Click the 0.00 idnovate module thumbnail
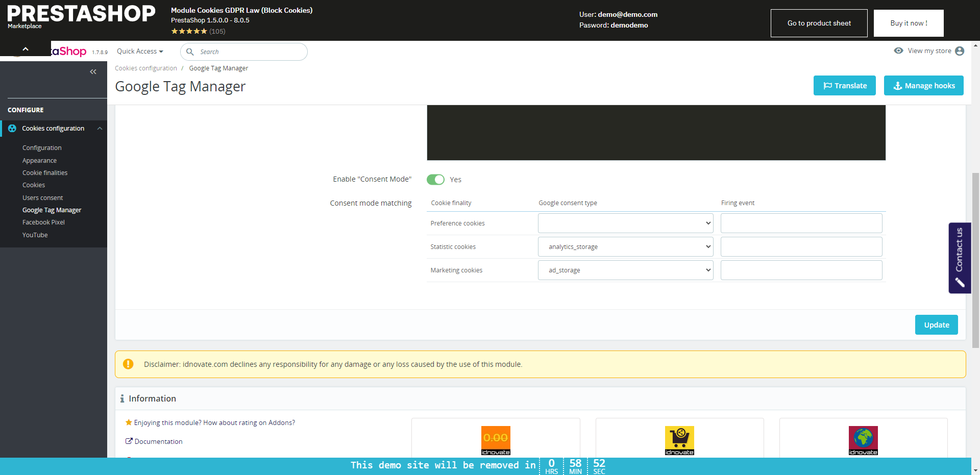Image resolution: width=980 pixels, height=475 pixels. tap(496, 440)
